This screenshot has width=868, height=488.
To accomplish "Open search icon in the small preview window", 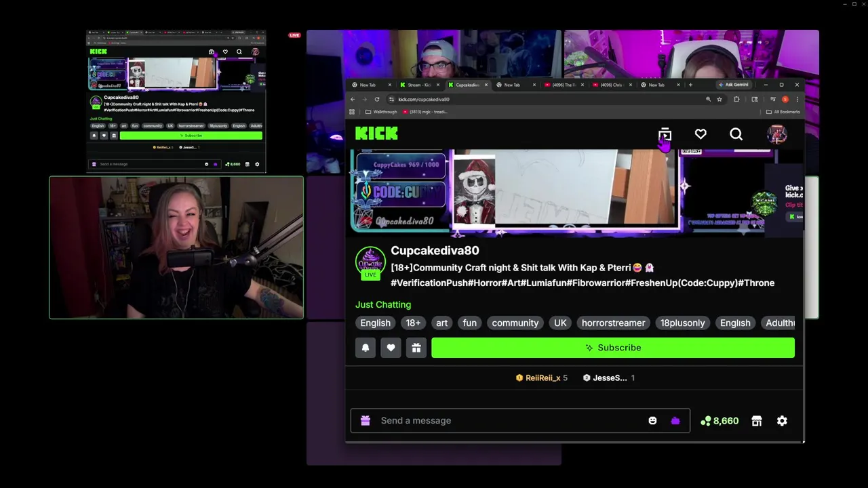I will coord(239,52).
